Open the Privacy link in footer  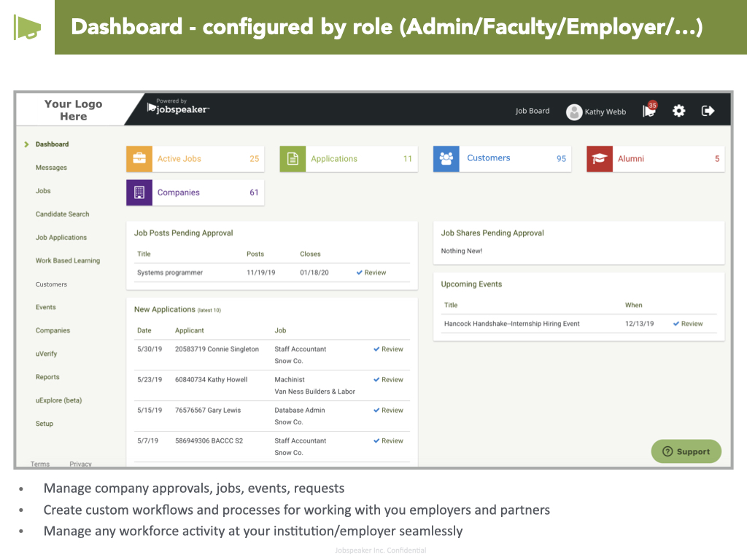pos(80,464)
